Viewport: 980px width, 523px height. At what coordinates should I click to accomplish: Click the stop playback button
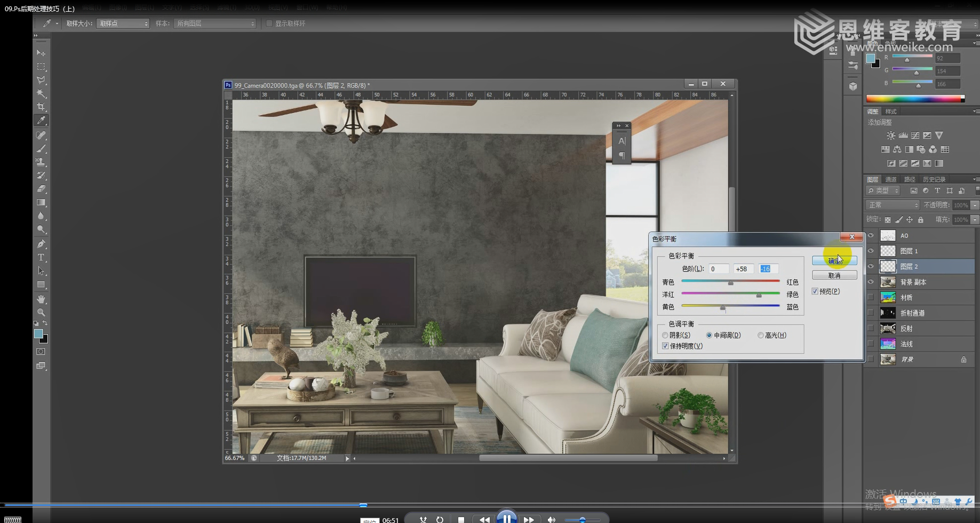461,519
